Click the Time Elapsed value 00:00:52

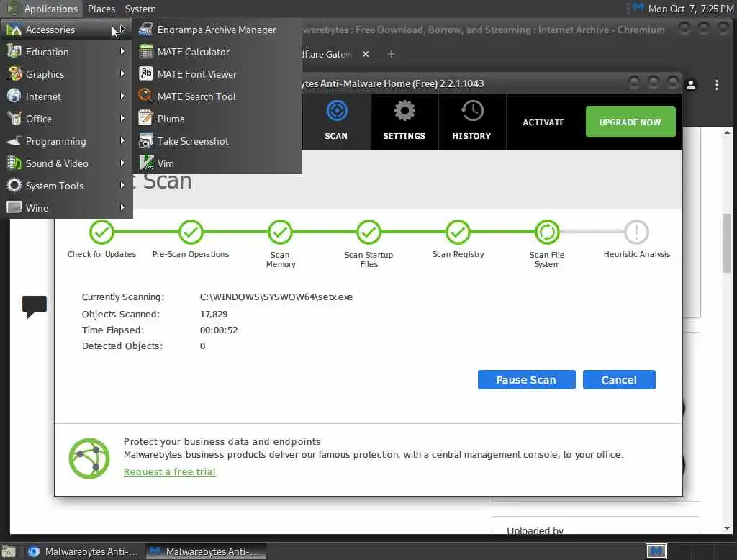[x=219, y=330]
